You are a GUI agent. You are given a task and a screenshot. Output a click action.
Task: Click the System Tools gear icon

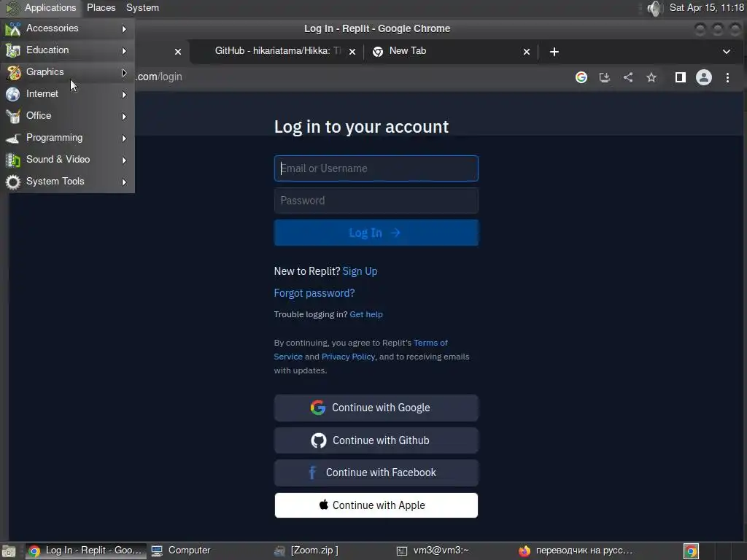click(13, 182)
